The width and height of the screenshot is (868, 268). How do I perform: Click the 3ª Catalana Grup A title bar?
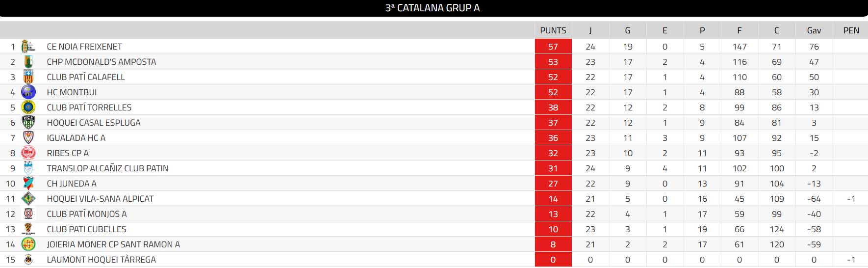[433, 8]
